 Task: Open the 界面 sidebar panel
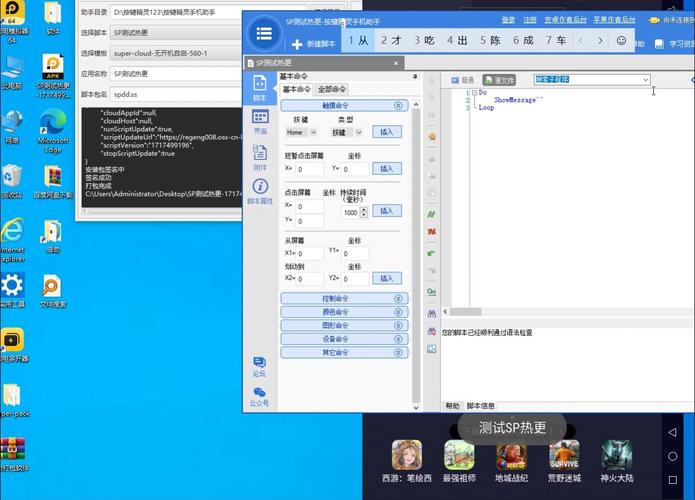pyautogui.click(x=260, y=122)
